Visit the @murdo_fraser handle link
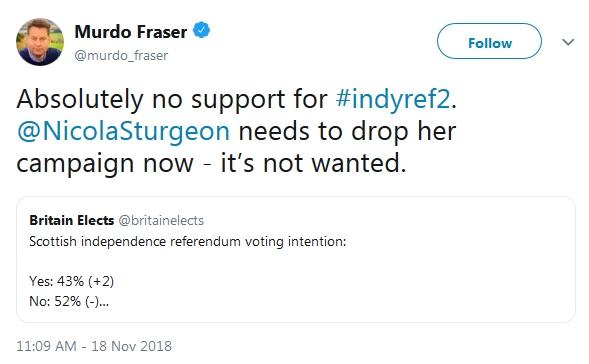 (x=121, y=56)
